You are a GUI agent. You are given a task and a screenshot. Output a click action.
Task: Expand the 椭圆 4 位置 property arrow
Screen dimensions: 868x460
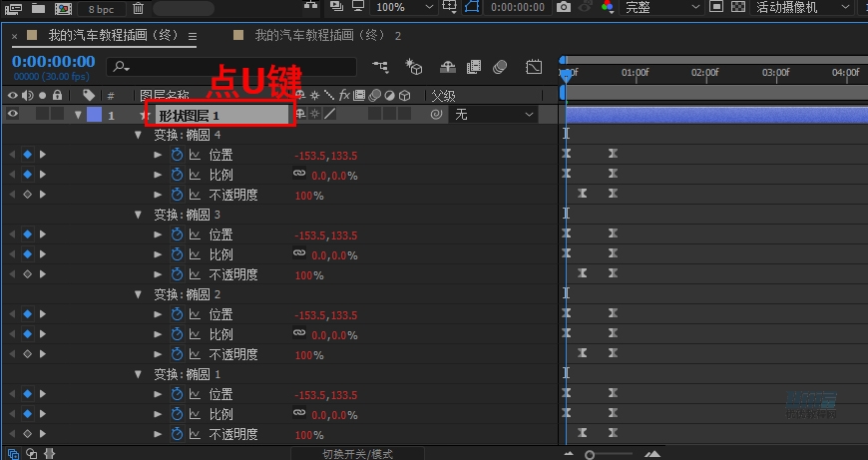pos(158,155)
